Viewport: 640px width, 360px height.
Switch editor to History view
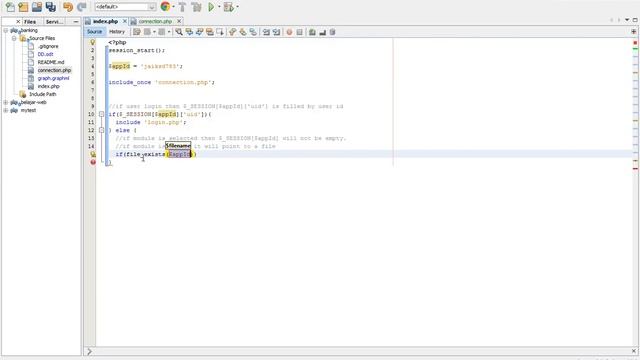(117, 32)
